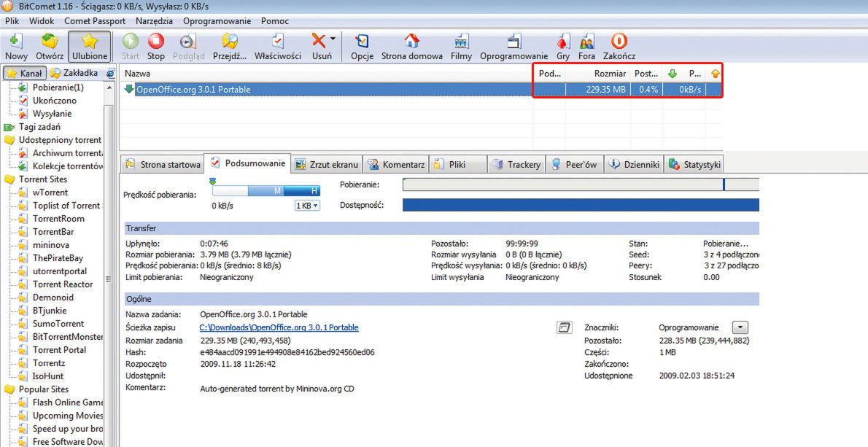
Task: Open the Plik menu
Action: click(x=12, y=21)
